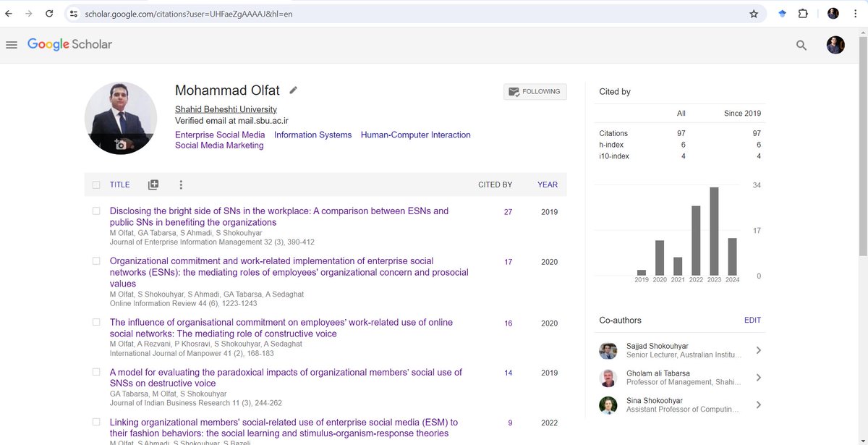Expand Sajjad Shokouhyar co-author entry
The image size is (868, 445).
759,349
